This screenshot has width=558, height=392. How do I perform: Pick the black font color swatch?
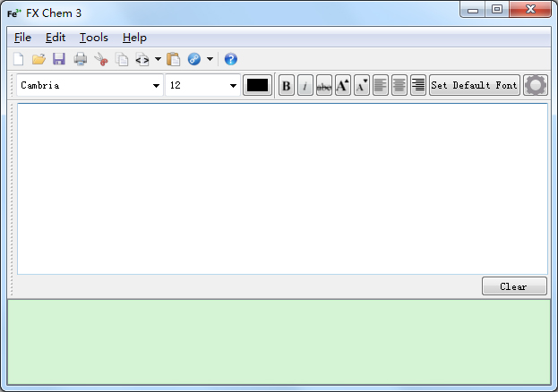pos(257,86)
